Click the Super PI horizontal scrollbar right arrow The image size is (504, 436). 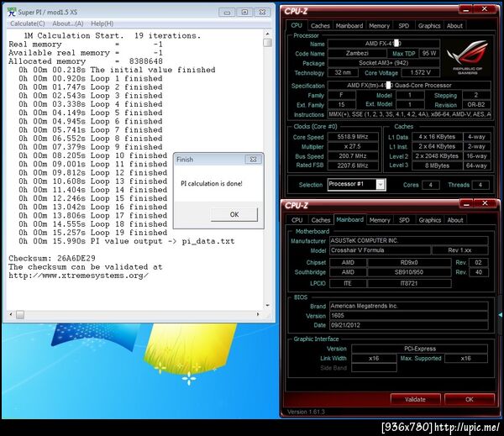coord(258,314)
